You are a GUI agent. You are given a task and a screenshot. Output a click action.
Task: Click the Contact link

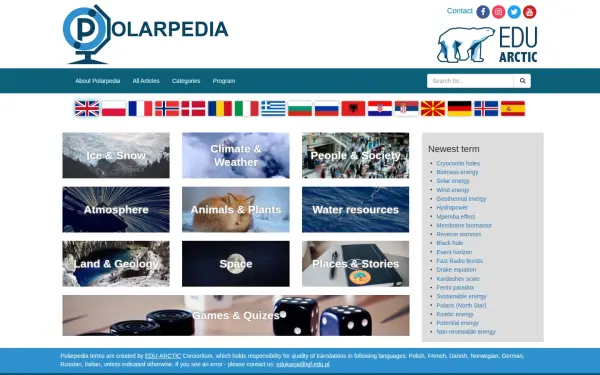click(460, 11)
